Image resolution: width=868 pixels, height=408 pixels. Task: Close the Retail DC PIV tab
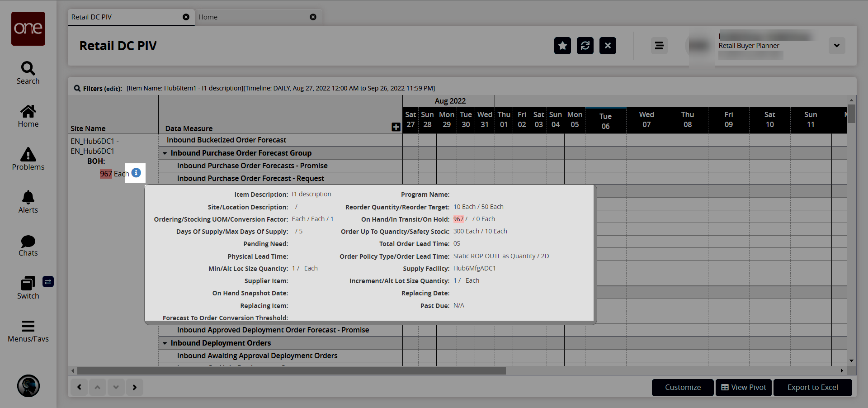[x=186, y=17]
